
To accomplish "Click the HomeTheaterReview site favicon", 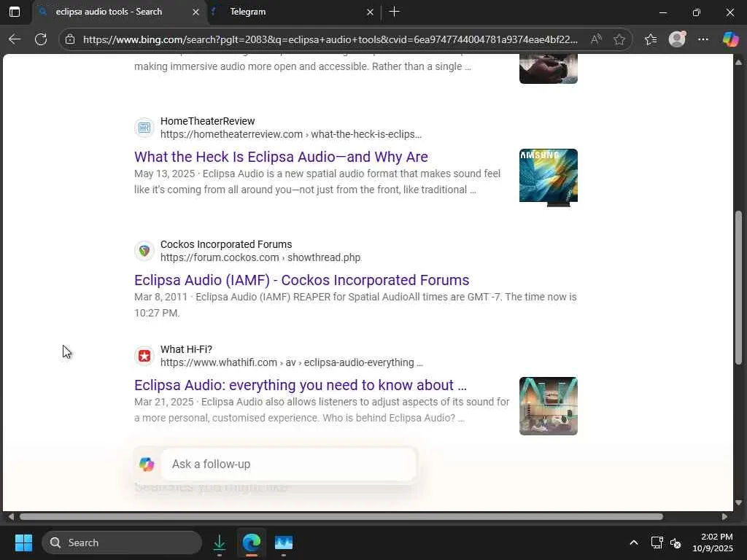I will (x=144, y=128).
